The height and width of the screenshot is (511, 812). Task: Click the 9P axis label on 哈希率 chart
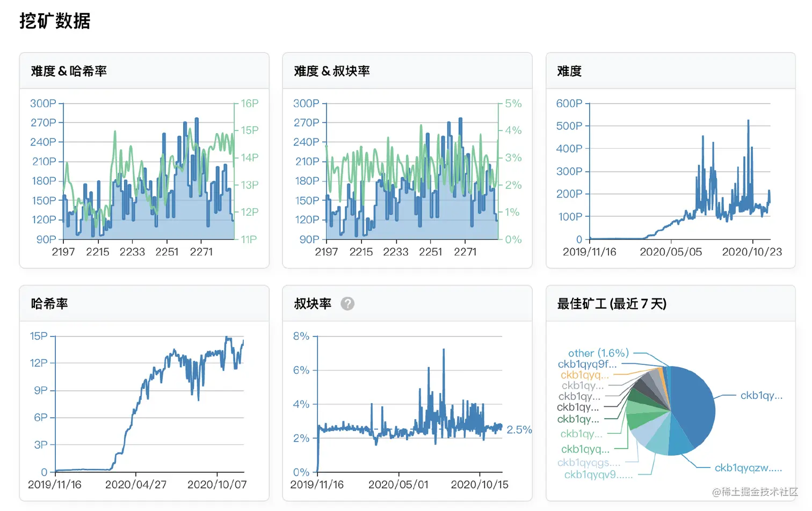click(41, 391)
